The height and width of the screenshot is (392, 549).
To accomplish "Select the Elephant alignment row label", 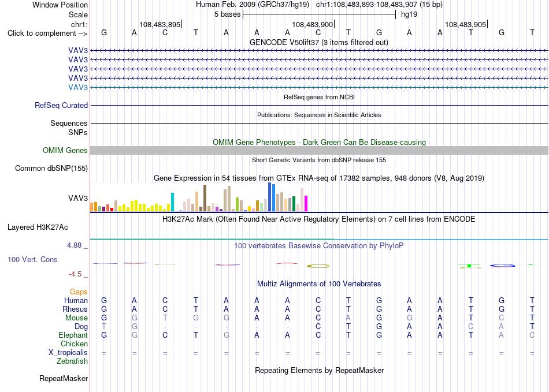I will tap(73, 335).
